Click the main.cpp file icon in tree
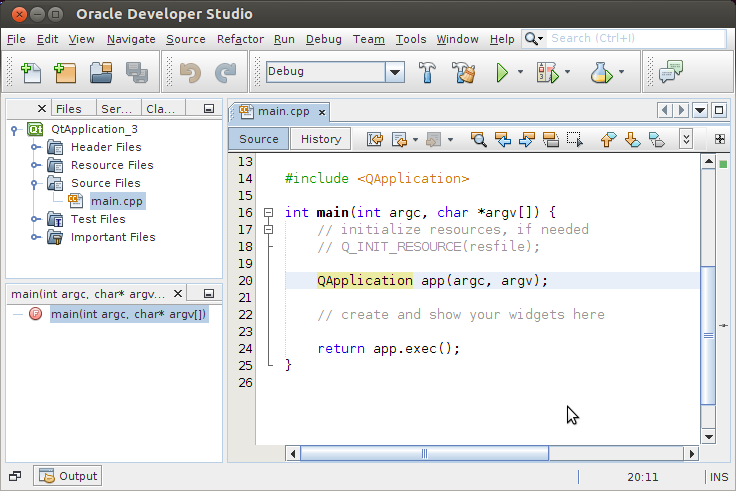 76,201
